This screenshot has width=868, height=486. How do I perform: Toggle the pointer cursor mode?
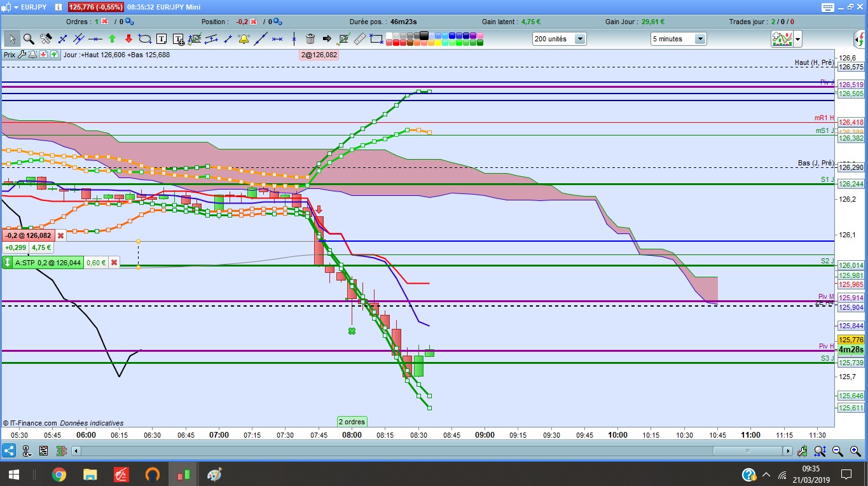[x=12, y=39]
